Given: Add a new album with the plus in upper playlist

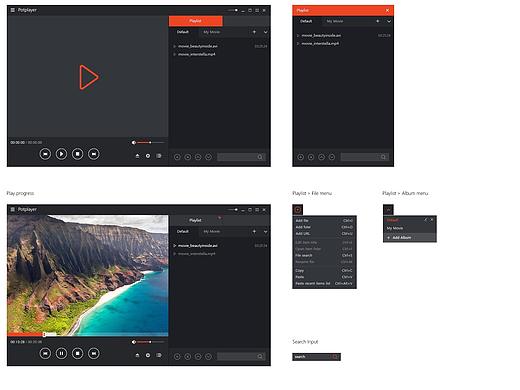Looking at the screenshot, I should pyautogui.click(x=254, y=32).
